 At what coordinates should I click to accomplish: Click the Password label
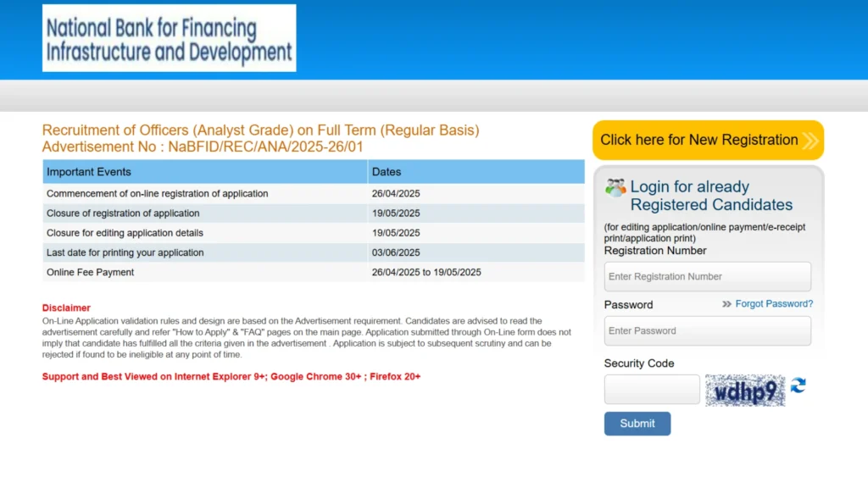(628, 305)
